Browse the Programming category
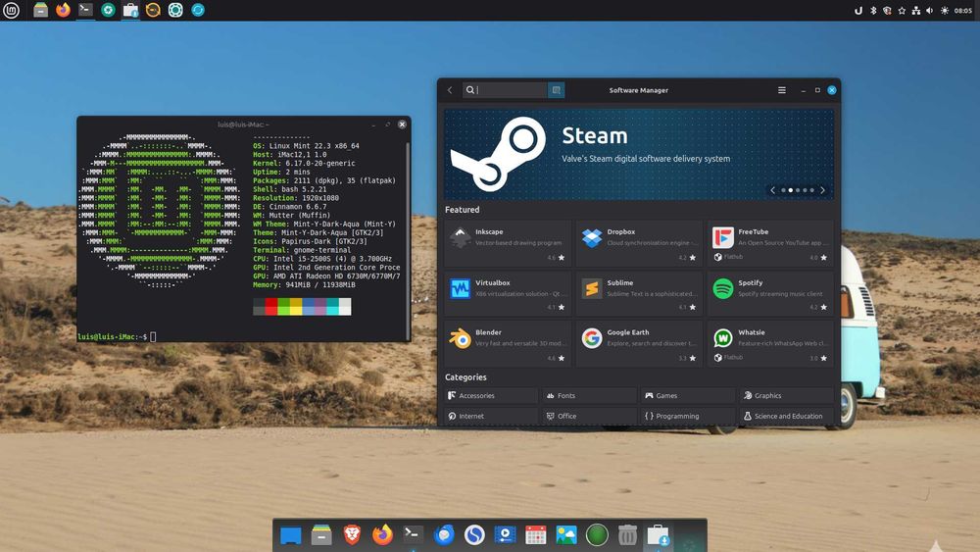The height and width of the screenshot is (552, 980). (x=688, y=416)
